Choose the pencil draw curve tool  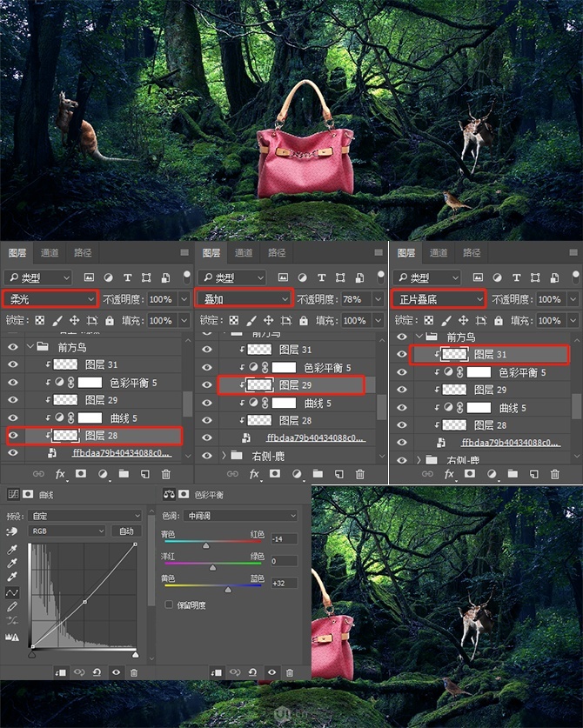12,606
